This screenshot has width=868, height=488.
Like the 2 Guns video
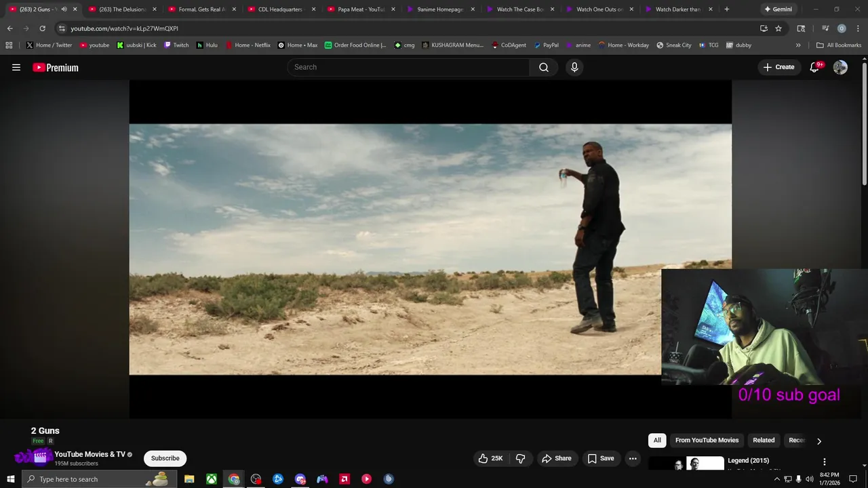click(490, 458)
